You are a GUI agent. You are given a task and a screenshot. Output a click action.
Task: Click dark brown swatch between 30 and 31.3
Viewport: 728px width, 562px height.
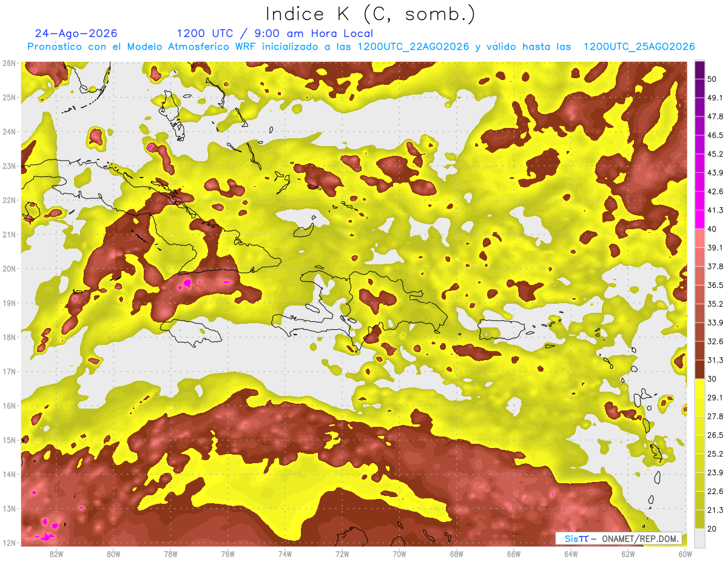tap(699, 370)
